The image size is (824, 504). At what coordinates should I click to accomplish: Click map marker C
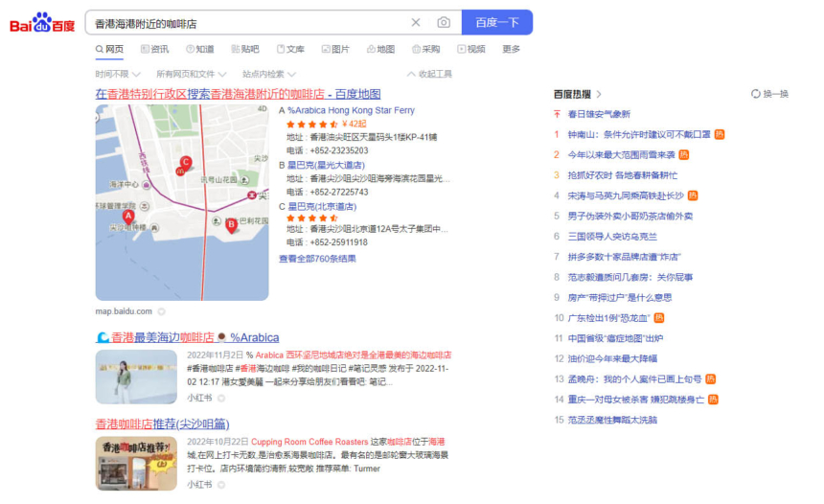point(186,163)
